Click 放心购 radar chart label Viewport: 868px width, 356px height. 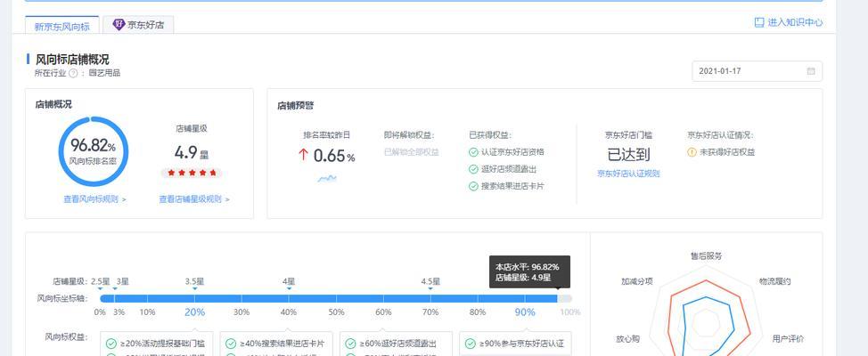(627, 338)
